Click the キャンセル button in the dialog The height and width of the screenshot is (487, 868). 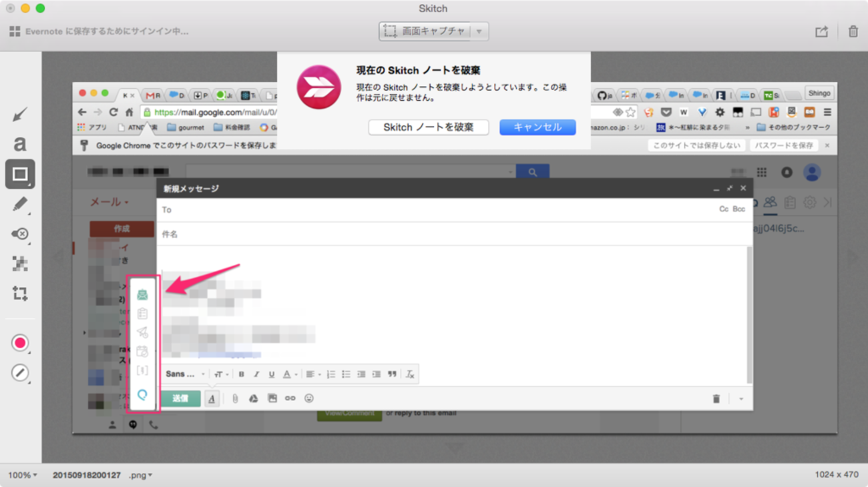tap(537, 127)
